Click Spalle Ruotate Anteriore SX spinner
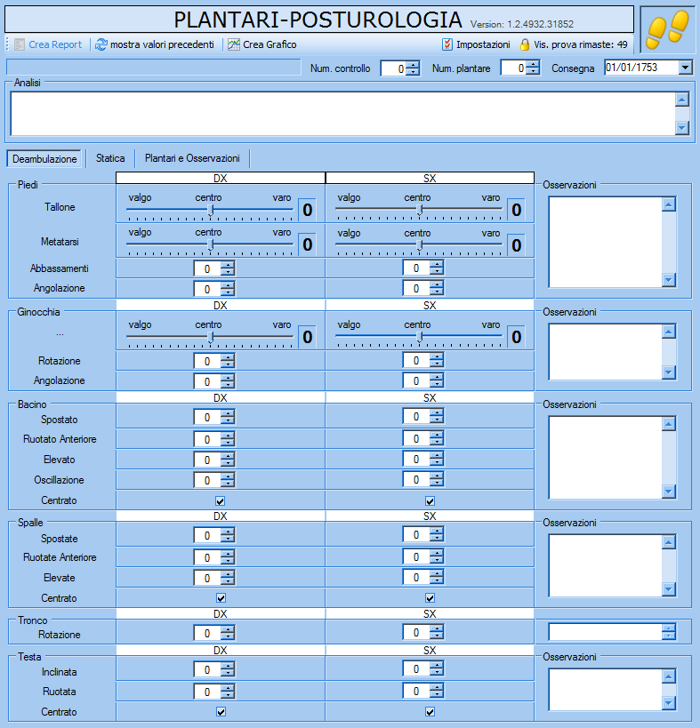 click(423, 556)
